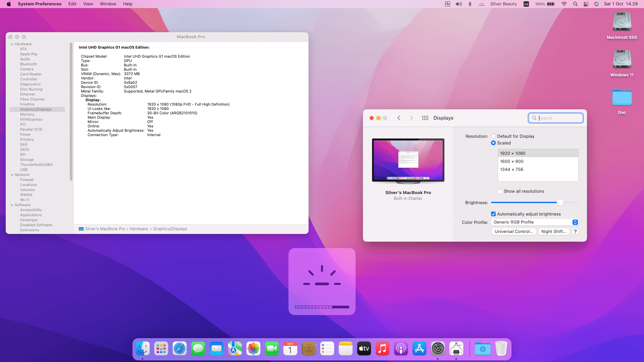
Task: Launch Notes from the Dock
Action: click(345, 349)
